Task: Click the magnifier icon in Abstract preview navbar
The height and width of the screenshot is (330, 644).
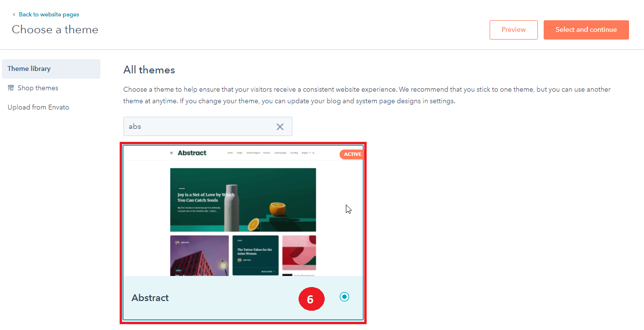Action: click(313, 153)
